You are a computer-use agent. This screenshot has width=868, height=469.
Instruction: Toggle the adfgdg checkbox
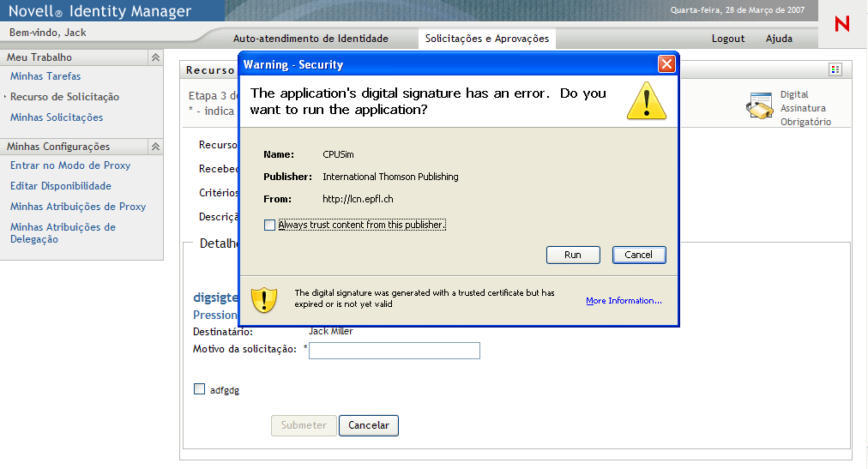click(199, 388)
